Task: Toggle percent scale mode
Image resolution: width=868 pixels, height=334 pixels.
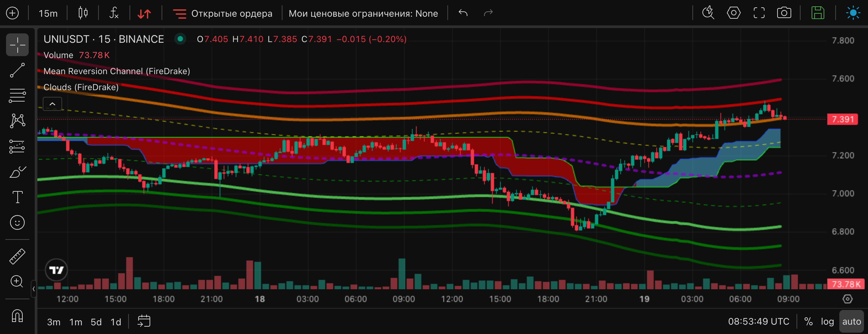Action: click(808, 322)
